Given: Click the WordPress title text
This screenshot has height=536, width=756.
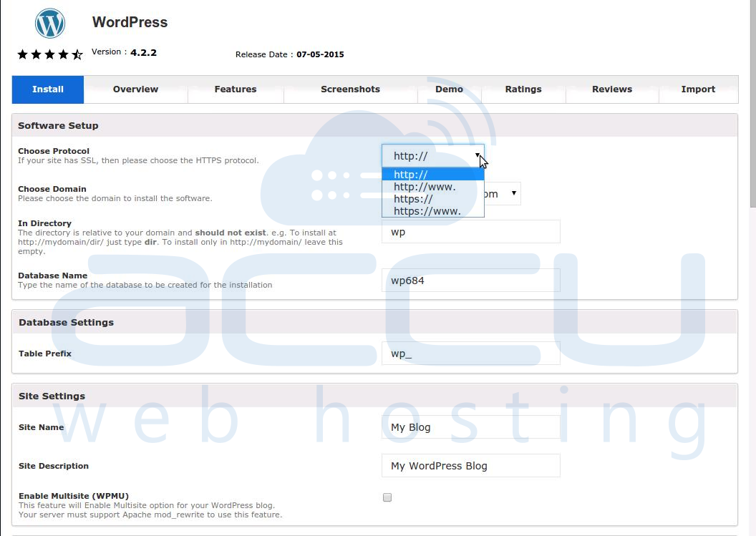Looking at the screenshot, I should click(x=130, y=22).
